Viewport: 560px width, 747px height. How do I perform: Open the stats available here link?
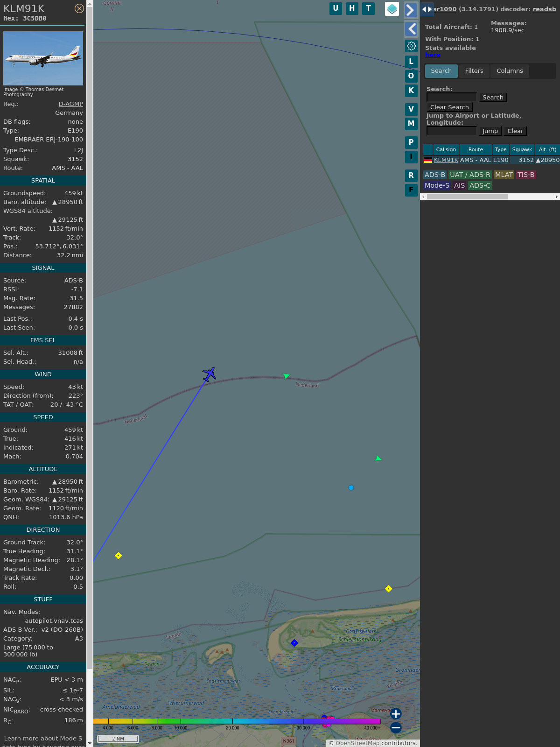[433, 55]
